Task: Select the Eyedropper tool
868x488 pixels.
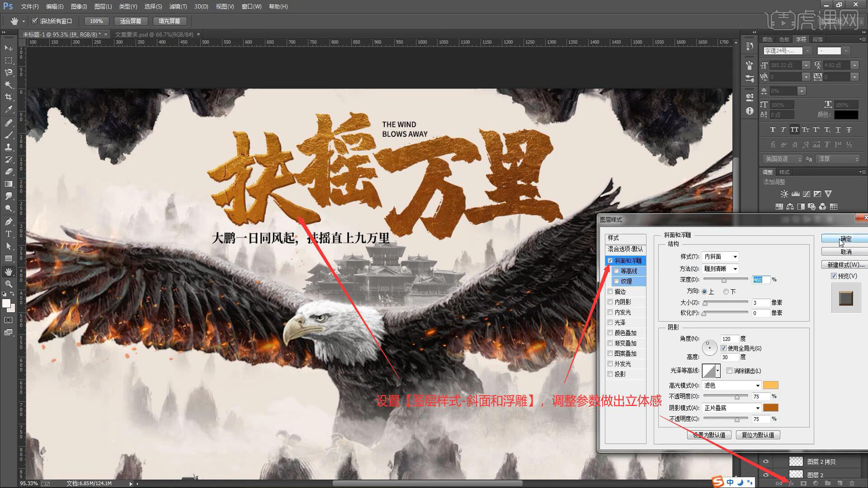Action: coord(9,109)
